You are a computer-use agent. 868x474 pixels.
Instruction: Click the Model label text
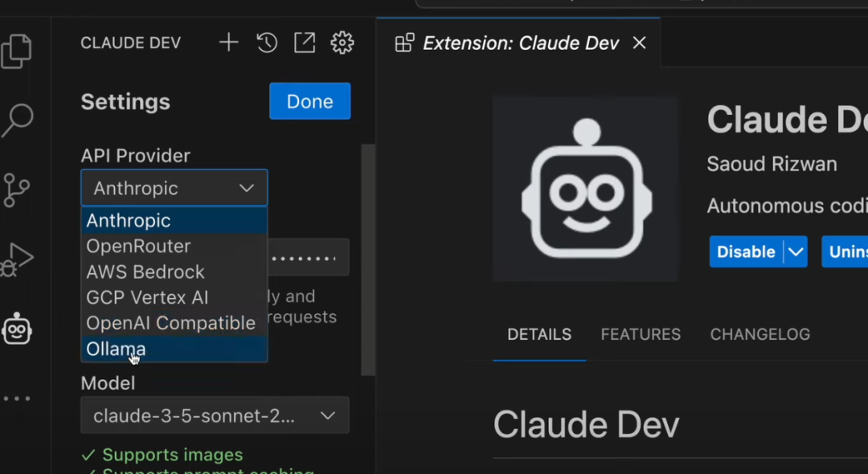tap(108, 382)
